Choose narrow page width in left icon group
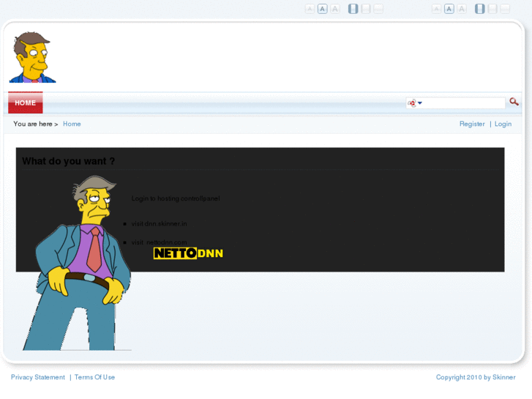The image size is (532, 399). 353,9
